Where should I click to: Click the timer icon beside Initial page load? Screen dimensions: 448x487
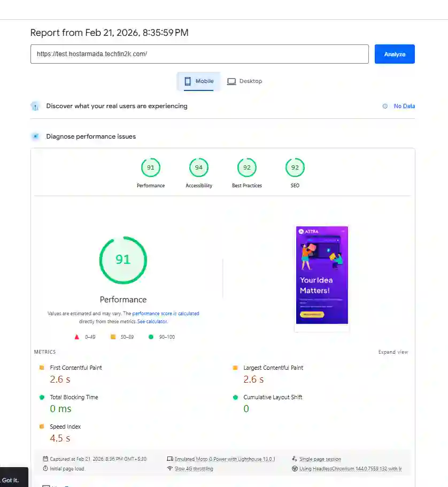[x=45, y=468]
